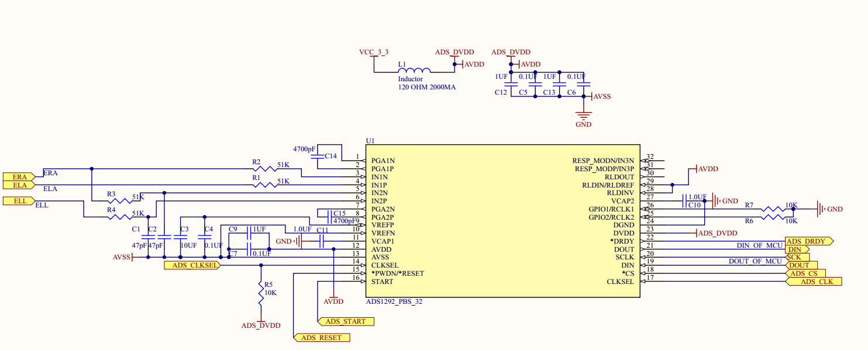Click the RESP_MODN/IN3N pin name
This screenshot has width=868, height=350.
tap(603, 160)
